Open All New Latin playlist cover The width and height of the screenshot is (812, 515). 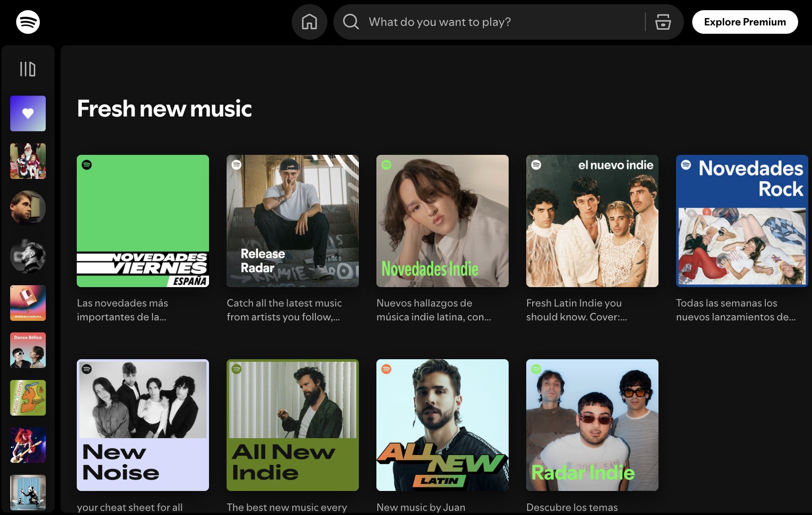pyautogui.click(x=443, y=425)
